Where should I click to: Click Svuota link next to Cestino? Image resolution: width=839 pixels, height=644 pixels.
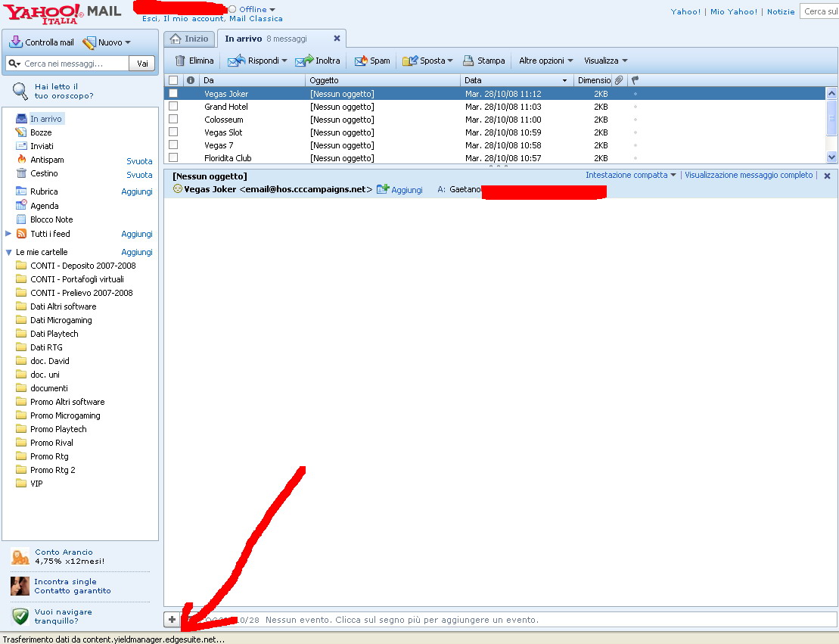pyautogui.click(x=139, y=175)
